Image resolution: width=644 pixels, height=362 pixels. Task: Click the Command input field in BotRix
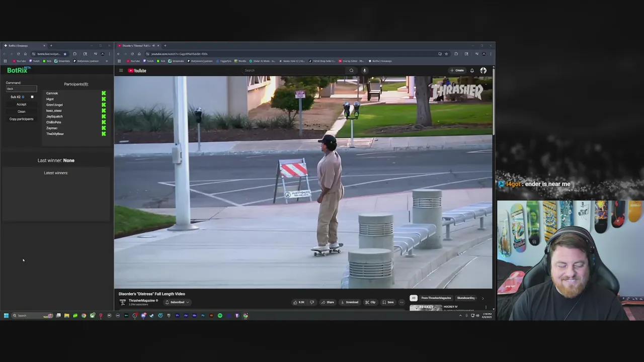tap(21, 88)
